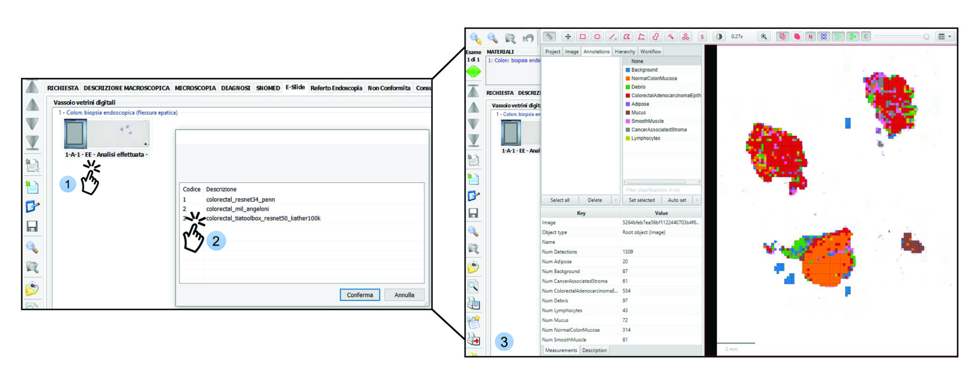Open more options beside Delete button
The image size is (980, 384).
click(x=616, y=200)
